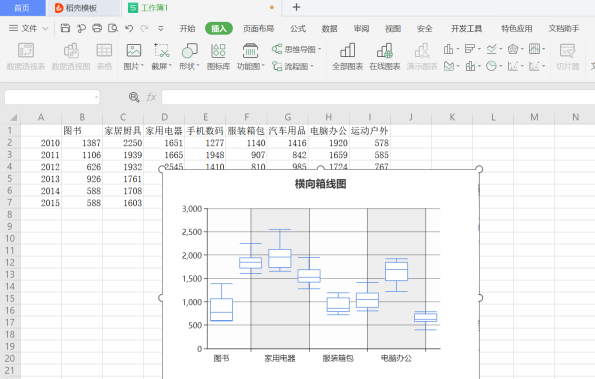Click the zoom search icon beside formula bar

[134, 97]
